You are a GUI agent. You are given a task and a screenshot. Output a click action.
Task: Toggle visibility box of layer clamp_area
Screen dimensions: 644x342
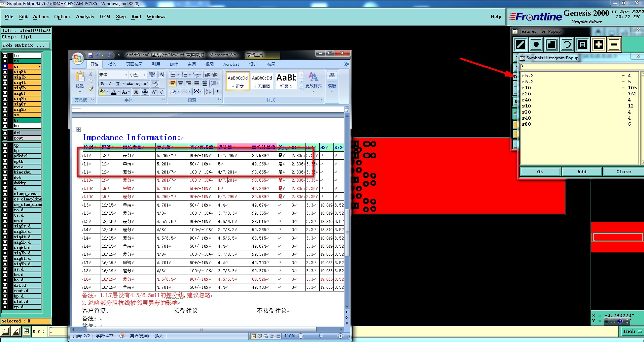click(5, 194)
